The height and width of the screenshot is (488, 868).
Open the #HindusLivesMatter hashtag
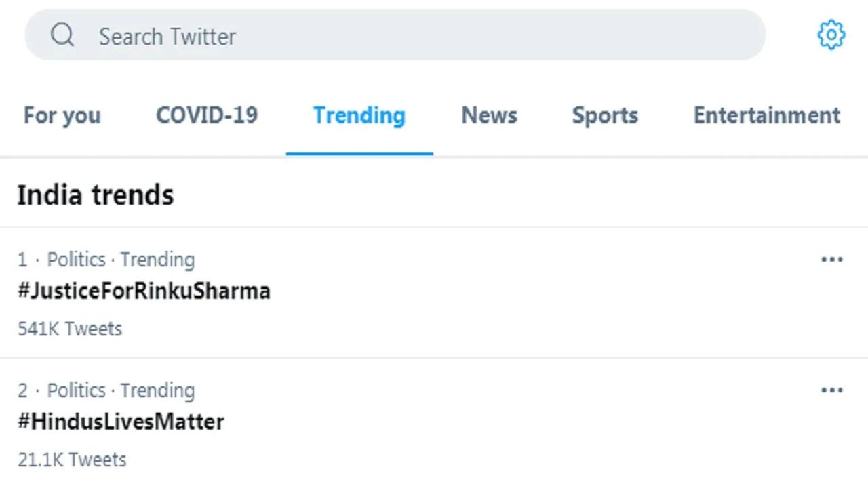pyautogui.click(x=121, y=422)
